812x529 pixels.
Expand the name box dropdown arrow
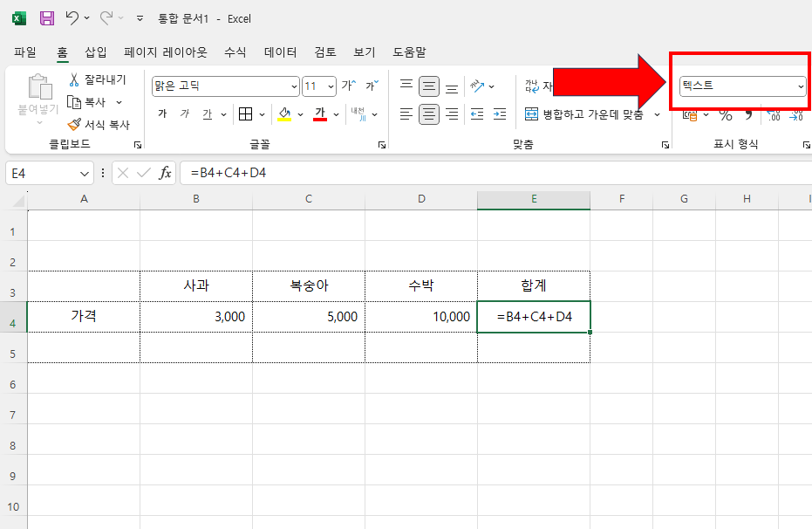[x=85, y=174]
